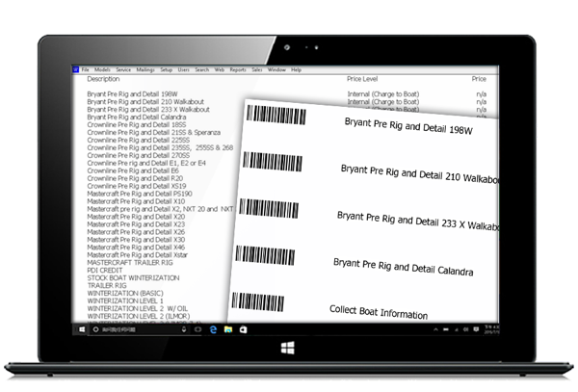
Task: Click the blue application icon in menu bar
Action: coord(75,69)
